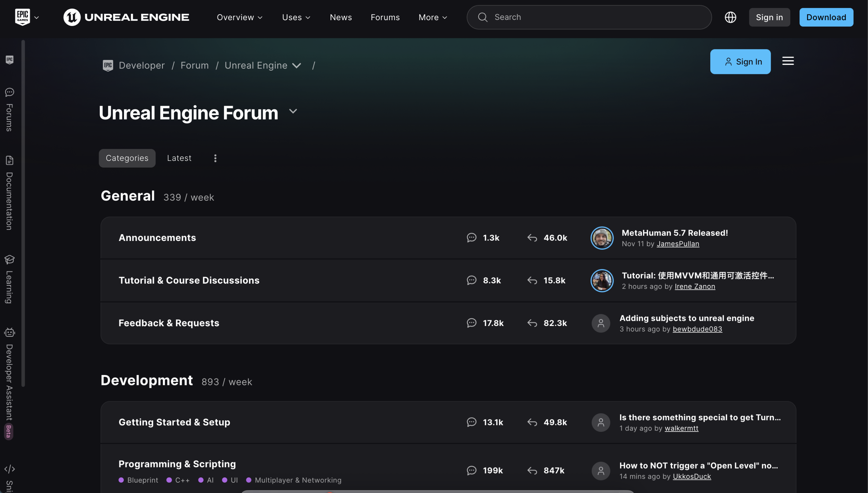Viewport: 868px width, 493px height.
Task: Expand the More menu
Action: [x=432, y=17]
